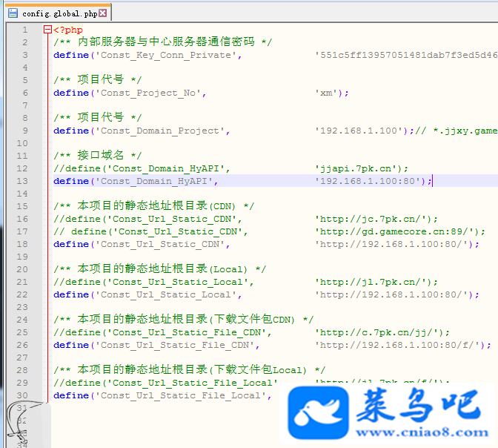Click the 'Const_Domain_HyAPI' name on line 13

(x=154, y=181)
